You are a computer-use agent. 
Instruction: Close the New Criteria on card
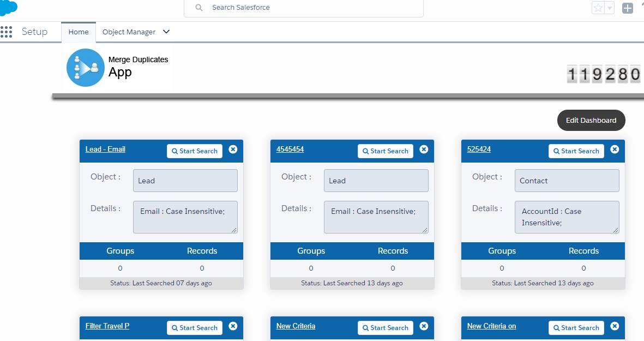coord(615,326)
